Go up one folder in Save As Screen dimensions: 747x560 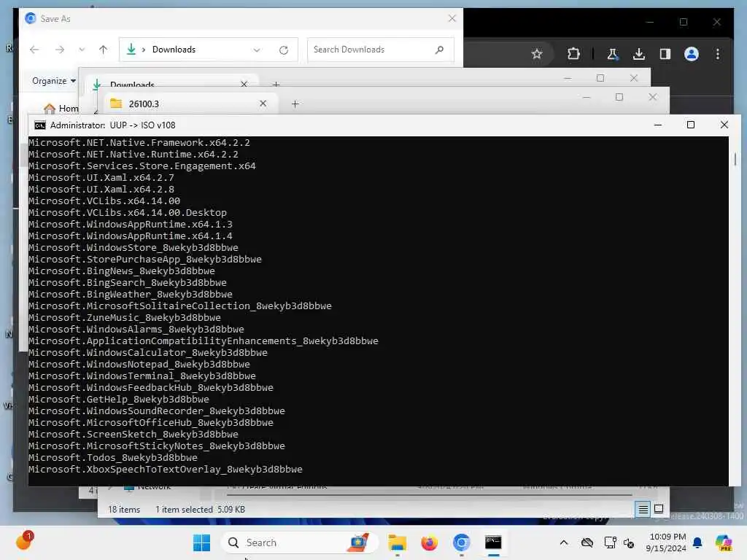tap(104, 50)
